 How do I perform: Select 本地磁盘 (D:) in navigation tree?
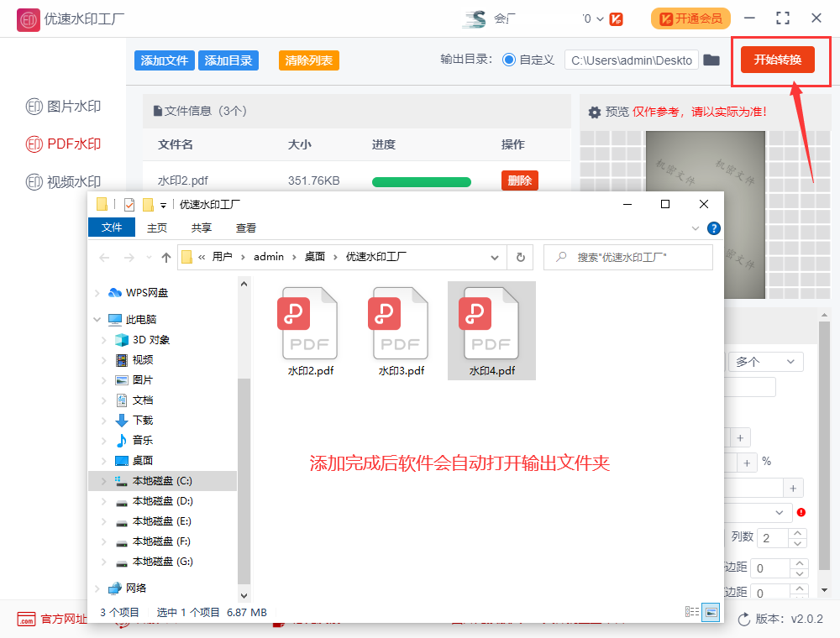point(162,501)
